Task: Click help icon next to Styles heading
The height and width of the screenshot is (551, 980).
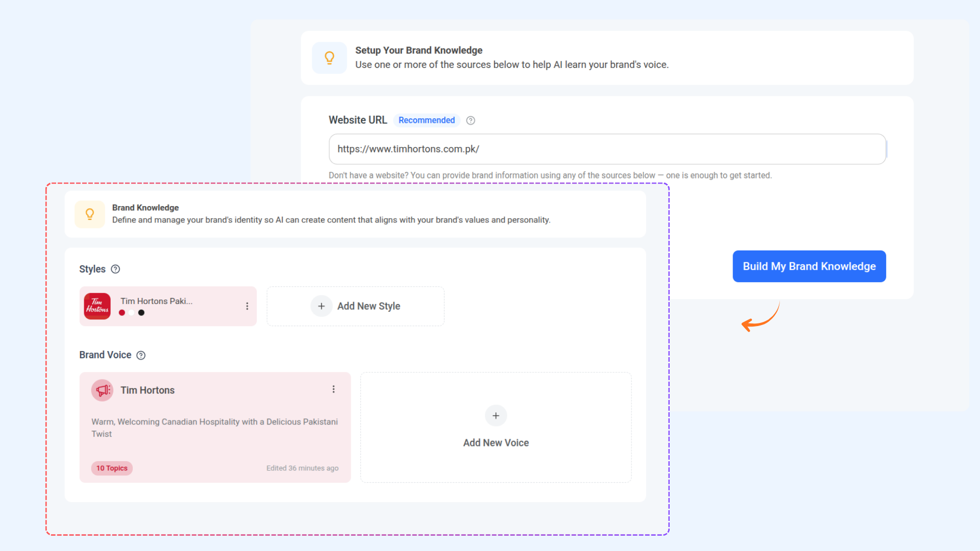Action: pos(115,269)
